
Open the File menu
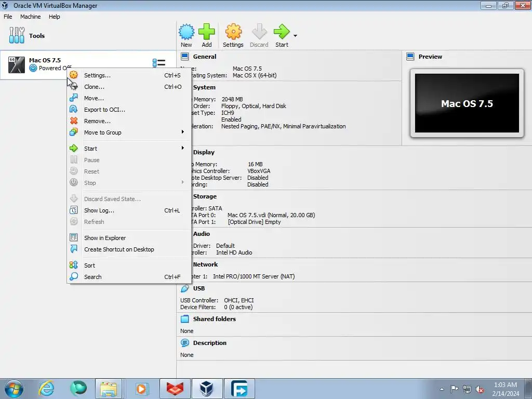(x=8, y=17)
